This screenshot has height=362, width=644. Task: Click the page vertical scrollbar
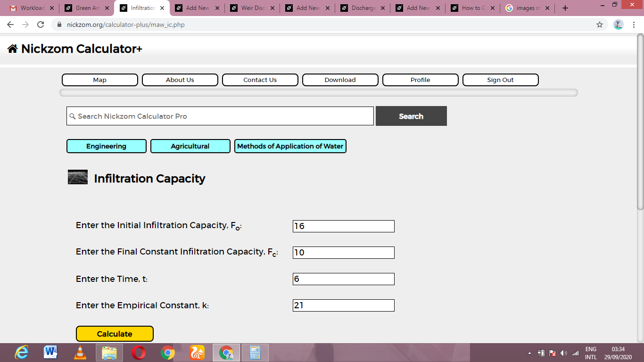(x=640, y=121)
